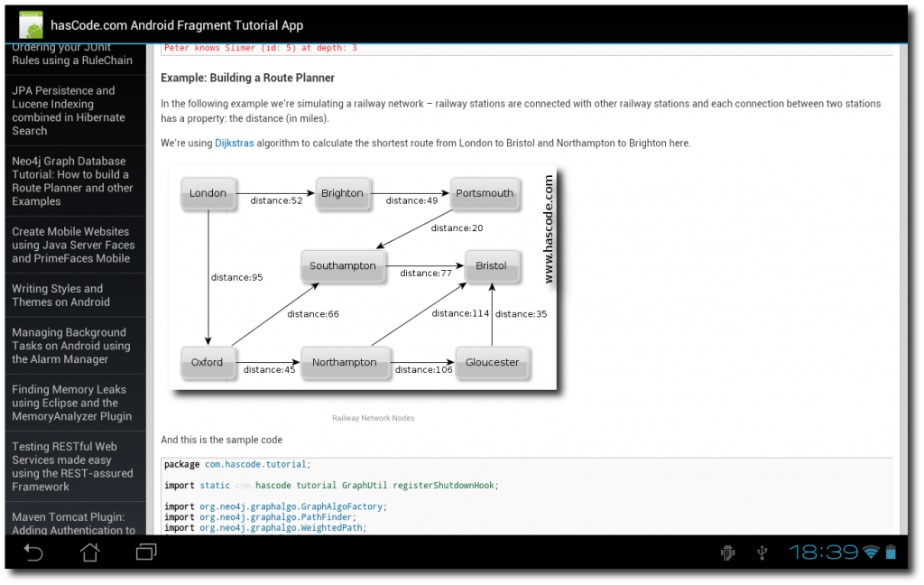
Task: Tap the USB debugging Android icon
Action: (x=727, y=552)
